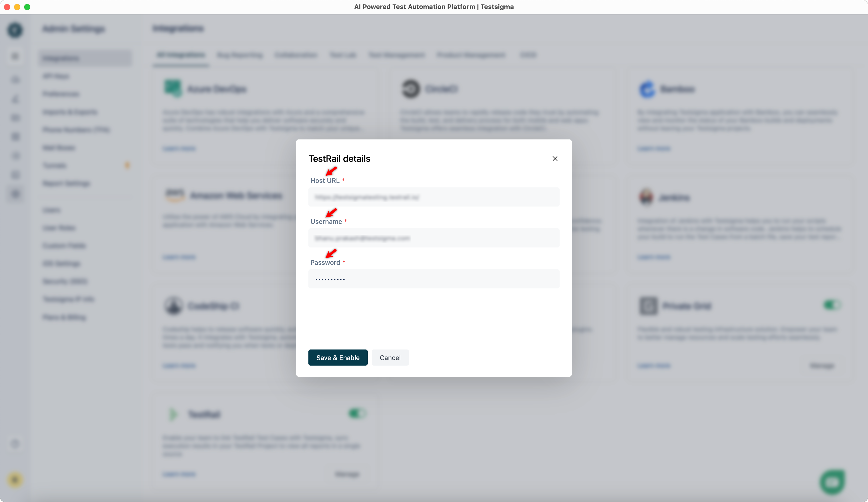This screenshot has width=868, height=502.
Task: Click the Jenkins logo icon
Action: tap(646, 197)
